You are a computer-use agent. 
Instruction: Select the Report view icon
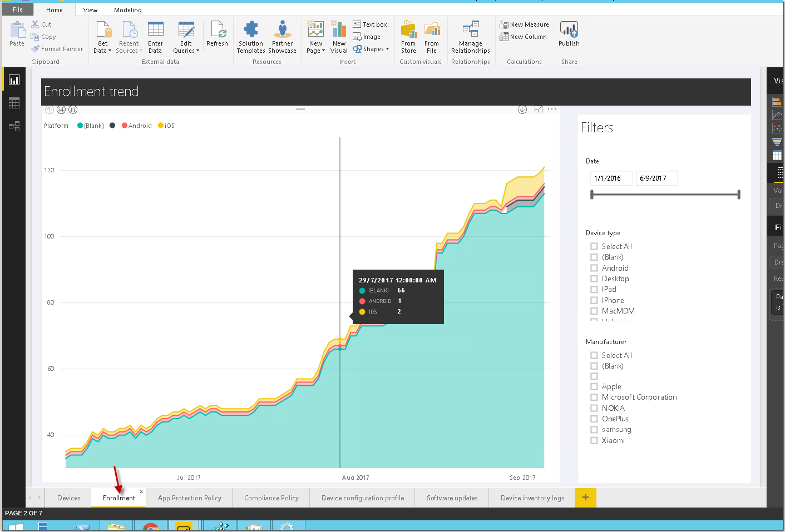(x=13, y=79)
